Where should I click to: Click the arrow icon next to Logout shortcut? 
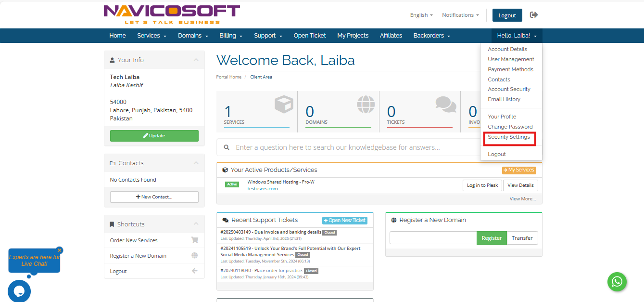(x=195, y=271)
